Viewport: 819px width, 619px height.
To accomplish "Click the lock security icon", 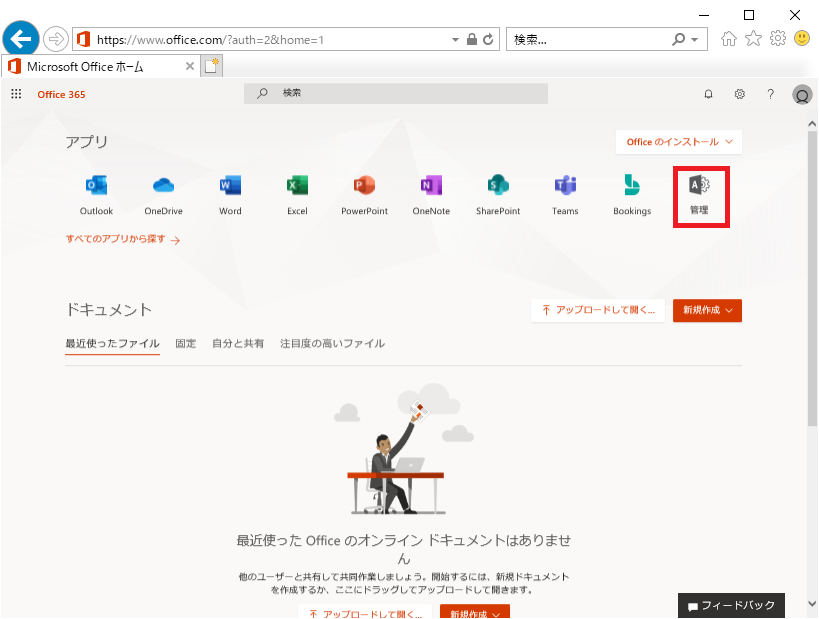I will tap(472, 39).
